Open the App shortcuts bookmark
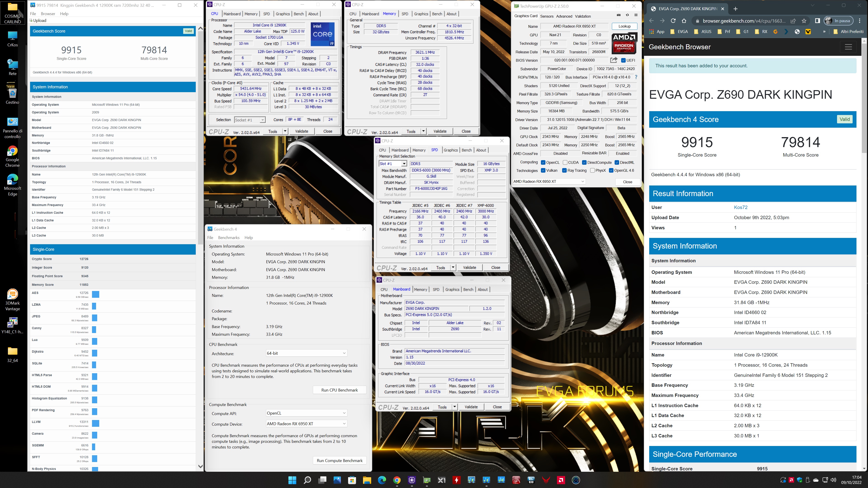The image size is (868, 488). click(x=657, y=32)
